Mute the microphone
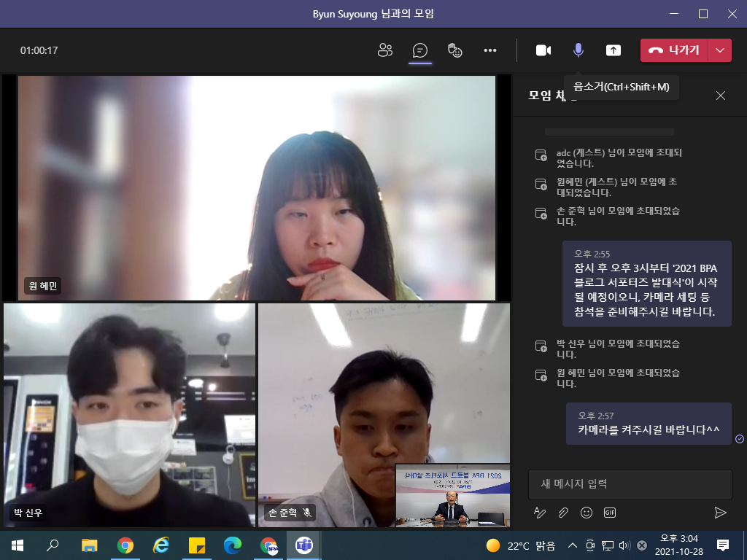 pyautogui.click(x=578, y=50)
